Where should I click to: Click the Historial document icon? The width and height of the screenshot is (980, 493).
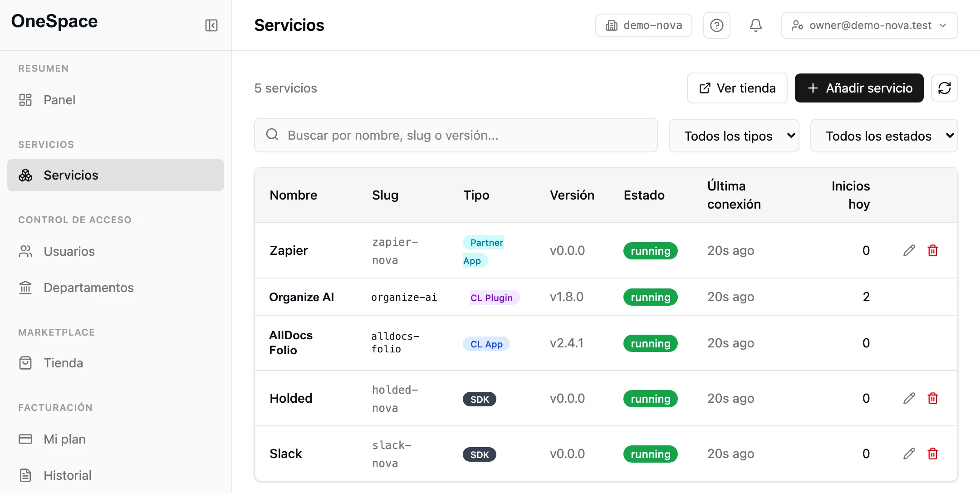pyautogui.click(x=25, y=475)
